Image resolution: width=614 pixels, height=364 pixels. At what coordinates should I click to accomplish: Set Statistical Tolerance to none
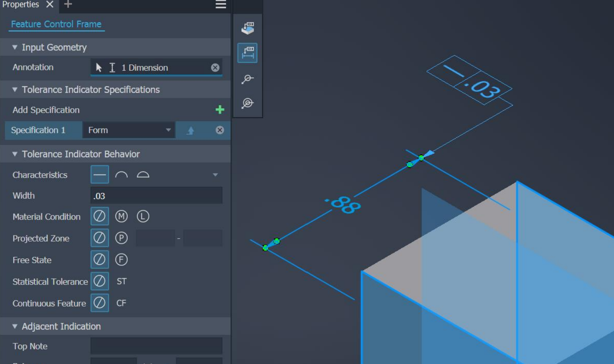click(x=100, y=281)
